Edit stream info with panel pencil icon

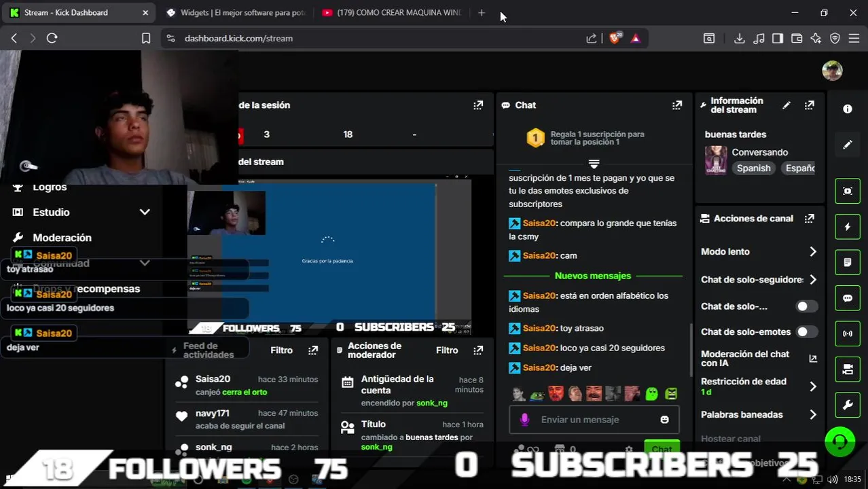coord(786,105)
